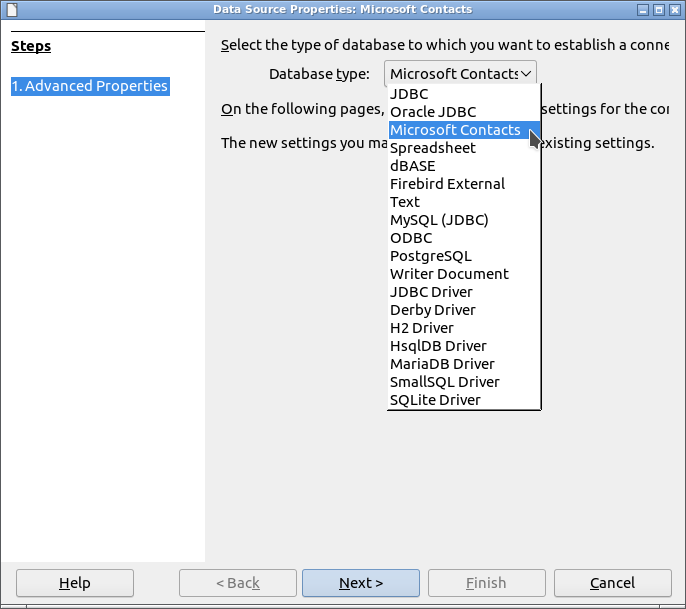Pick Derby Driver from the list

(x=465, y=310)
